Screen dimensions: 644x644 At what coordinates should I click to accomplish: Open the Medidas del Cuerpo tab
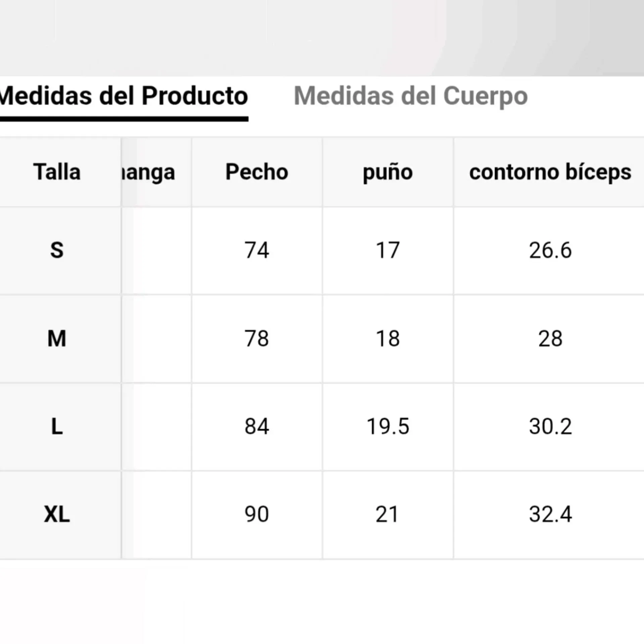410,96
